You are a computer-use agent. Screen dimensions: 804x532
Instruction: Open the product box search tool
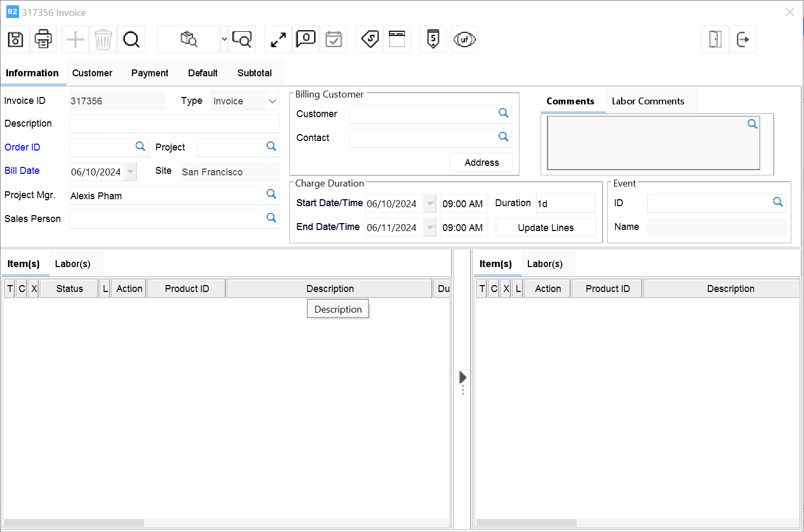[x=189, y=39]
